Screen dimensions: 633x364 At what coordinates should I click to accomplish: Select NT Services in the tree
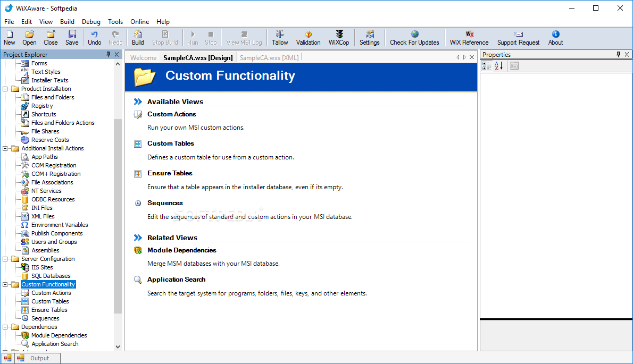click(x=46, y=191)
